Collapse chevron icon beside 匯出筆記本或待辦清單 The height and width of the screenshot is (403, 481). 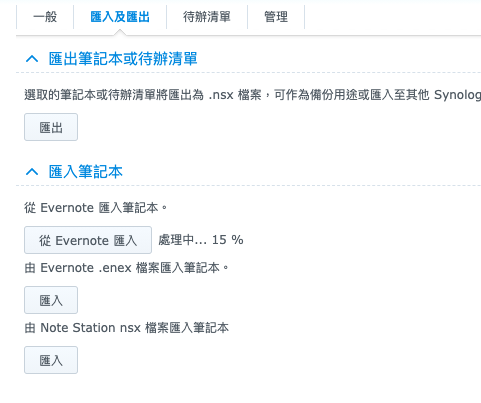pyautogui.click(x=32, y=59)
